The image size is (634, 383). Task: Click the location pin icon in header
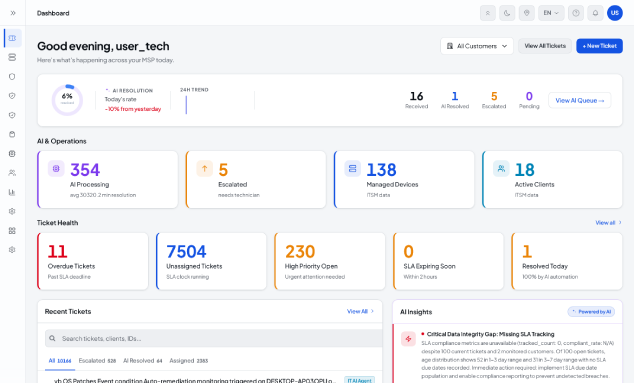(526, 13)
